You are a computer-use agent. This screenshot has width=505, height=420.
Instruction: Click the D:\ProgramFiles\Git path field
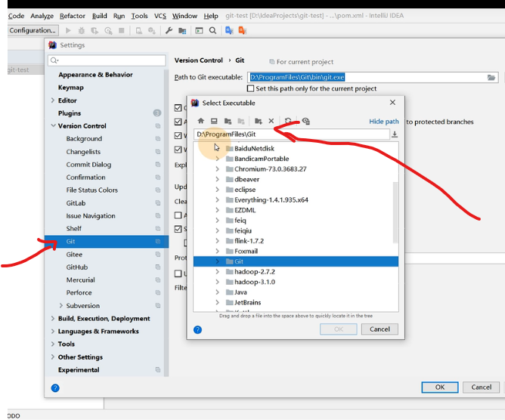coord(292,134)
